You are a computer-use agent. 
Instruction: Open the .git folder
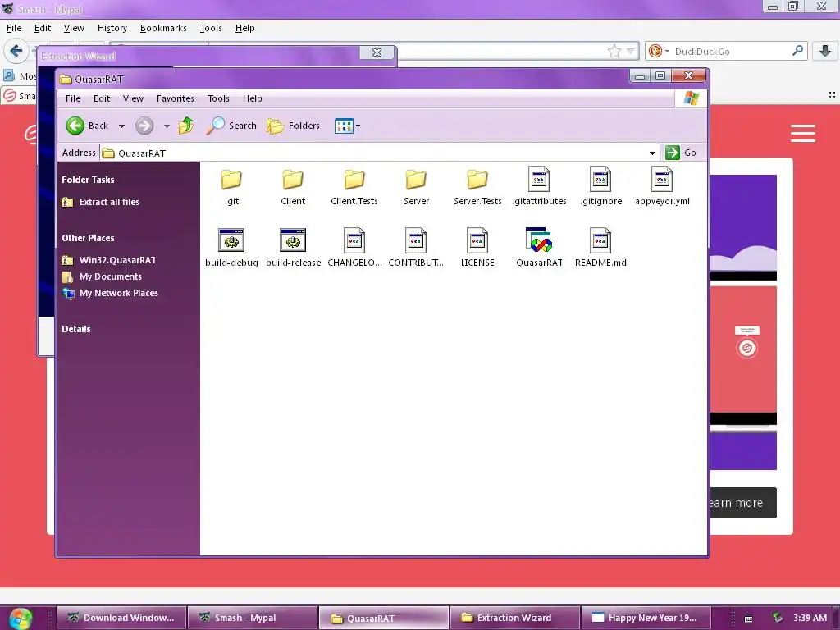click(231, 187)
